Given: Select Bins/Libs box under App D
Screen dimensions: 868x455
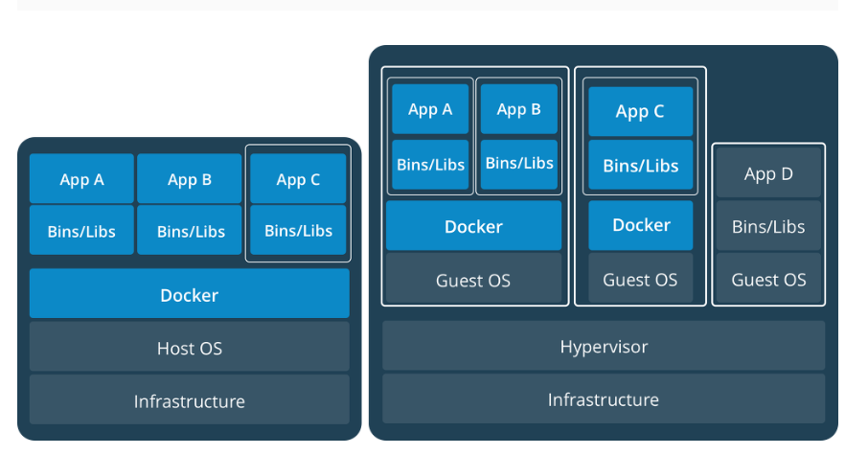Looking at the screenshot, I should coord(768,226).
